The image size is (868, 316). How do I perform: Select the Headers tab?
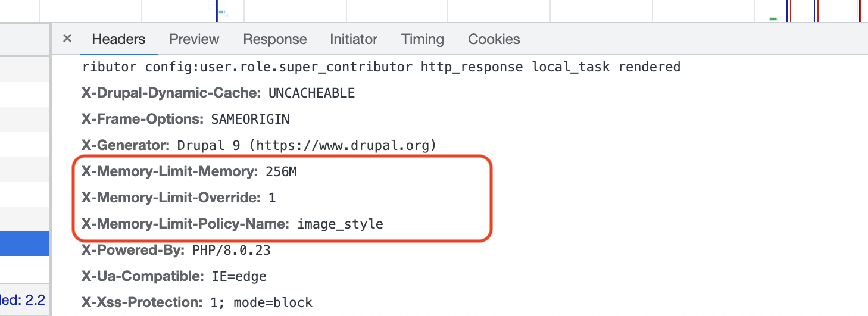[118, 39]
